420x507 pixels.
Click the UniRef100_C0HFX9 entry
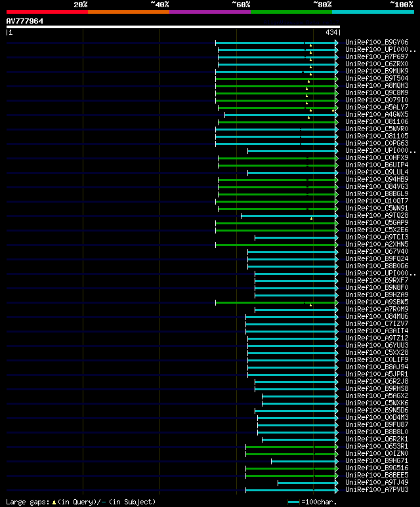(377, 158)
